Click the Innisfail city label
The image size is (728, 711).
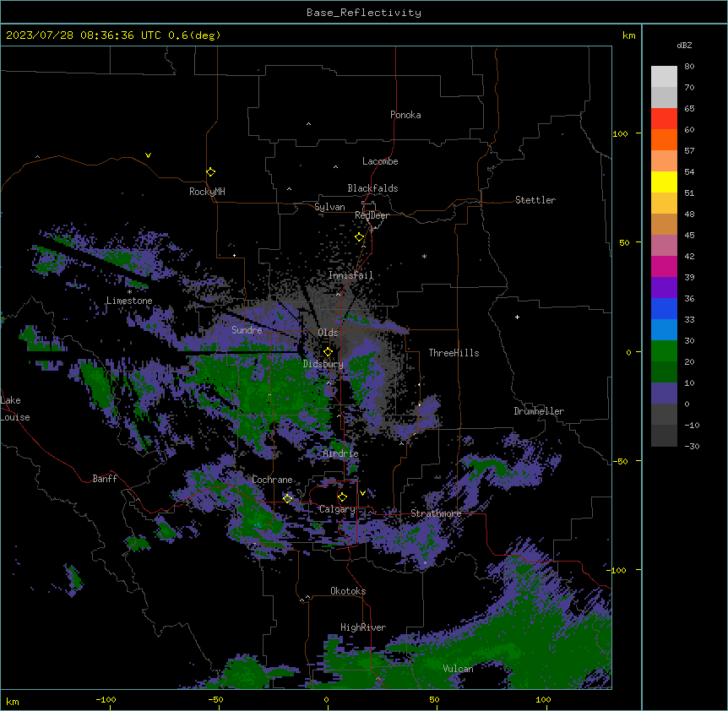coord(350,275)
